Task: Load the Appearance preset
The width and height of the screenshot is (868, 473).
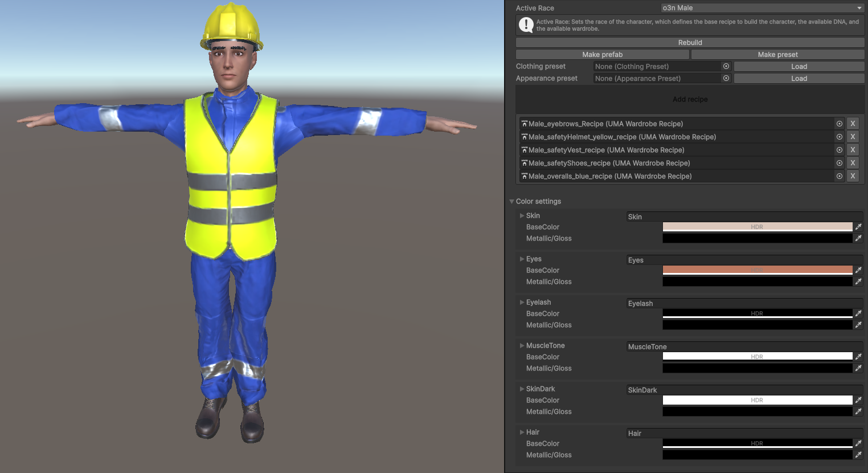Action: (x=799, y=79)
